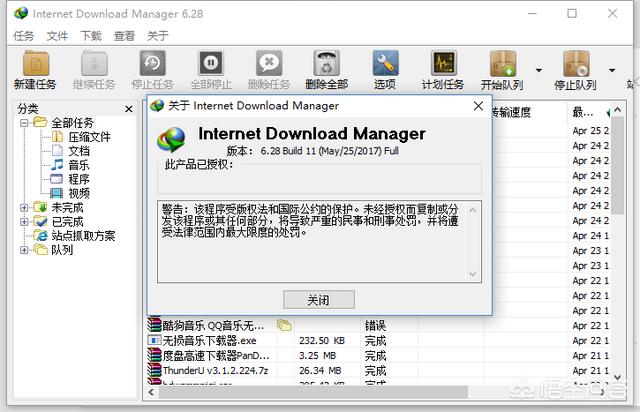Click the 3.25 MB size cell
The image size is (640, 412).
tap(320, 356)
